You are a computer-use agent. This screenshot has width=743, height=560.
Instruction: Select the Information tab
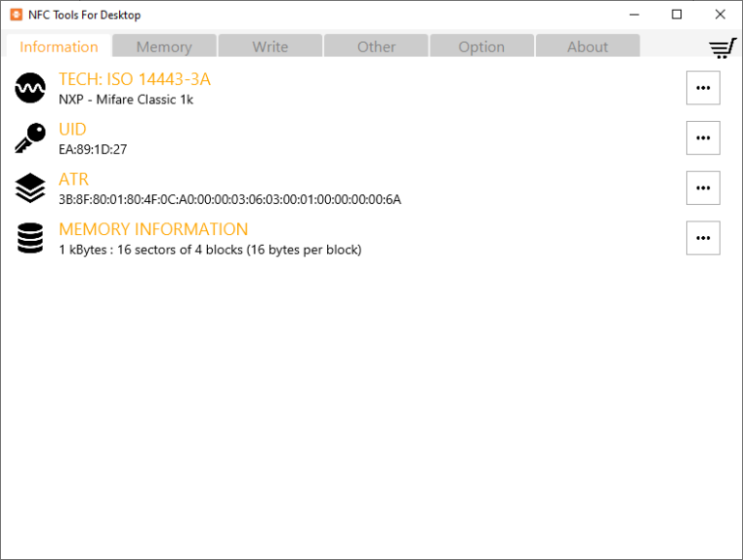tap(58, 46)
